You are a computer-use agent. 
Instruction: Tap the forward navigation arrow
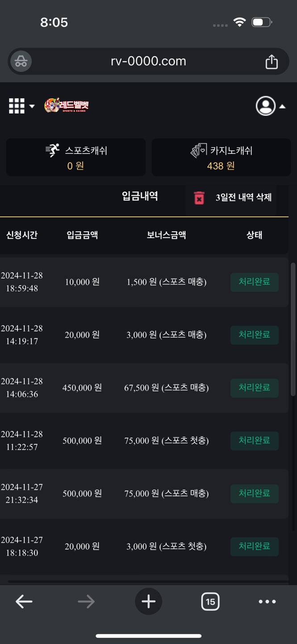pos(86,602)
